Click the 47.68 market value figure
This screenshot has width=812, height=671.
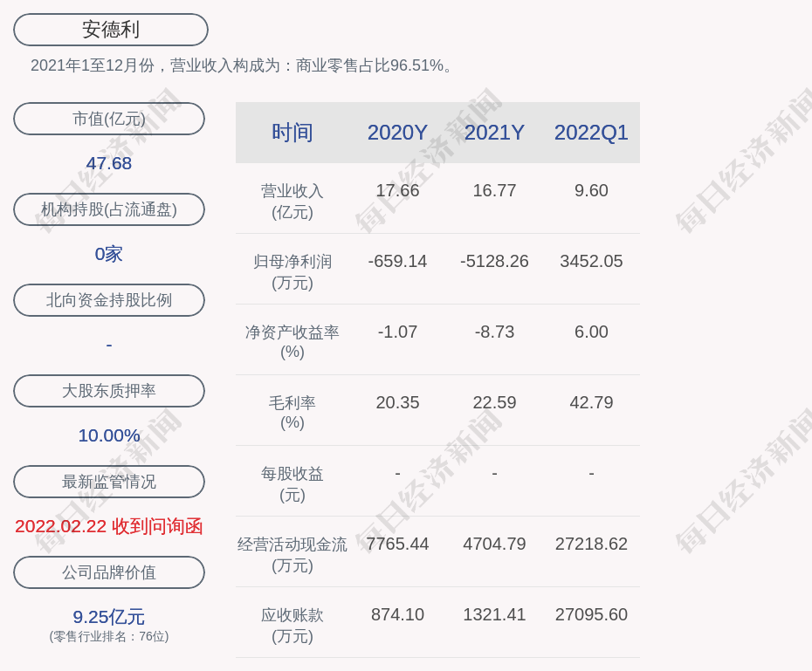(x=109, y=163)
